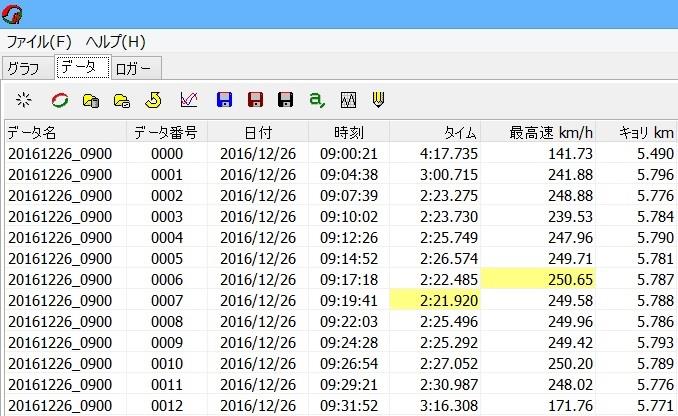678x416 pixels.
Task: Click data number 0004 cell
Action: [x=167, y=237]
